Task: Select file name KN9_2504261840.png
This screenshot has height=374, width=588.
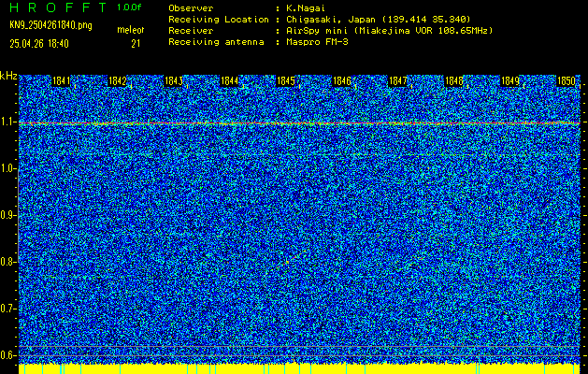Action: point(50,25)
